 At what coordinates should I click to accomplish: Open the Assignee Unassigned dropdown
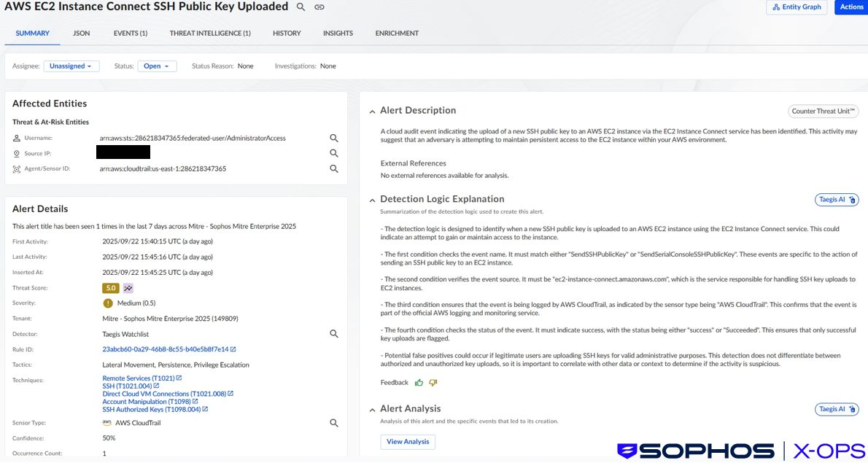pos(71,66)
